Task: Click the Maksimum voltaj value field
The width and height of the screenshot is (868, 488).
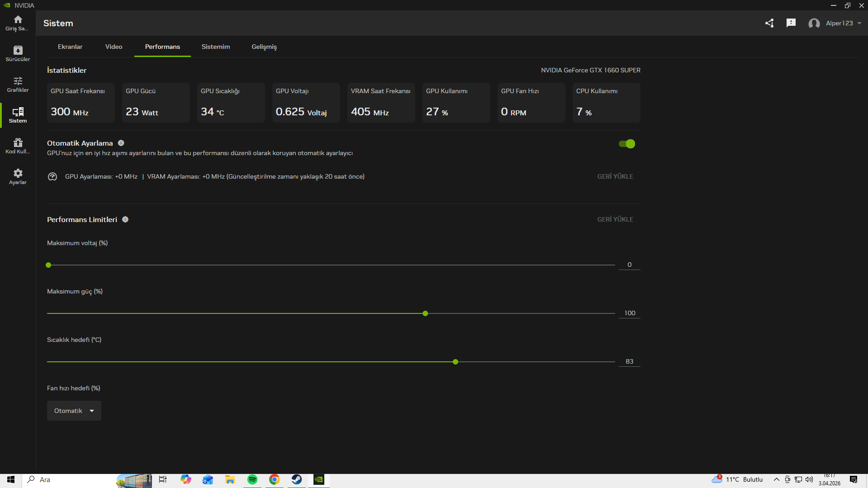Action: tap(629, 265)
